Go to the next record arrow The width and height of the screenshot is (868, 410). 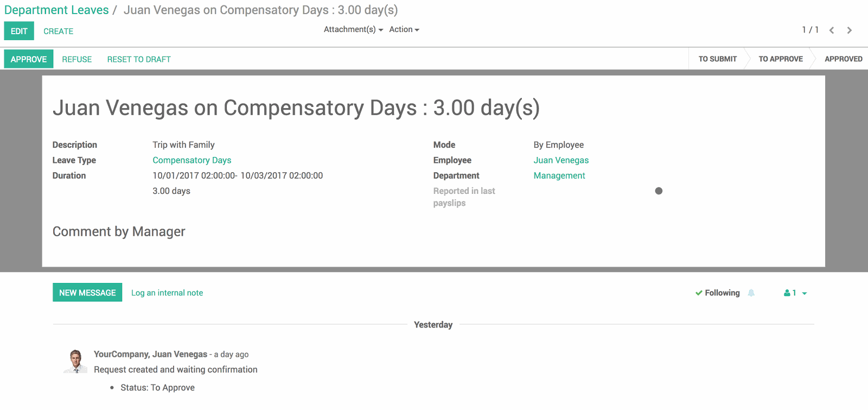tap(850, 30)
